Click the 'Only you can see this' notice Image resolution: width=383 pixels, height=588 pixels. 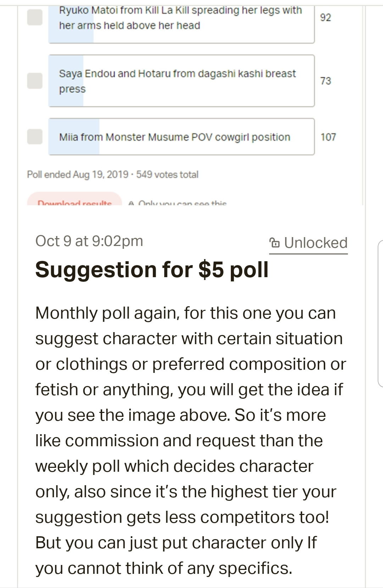(x=182, y=203)
